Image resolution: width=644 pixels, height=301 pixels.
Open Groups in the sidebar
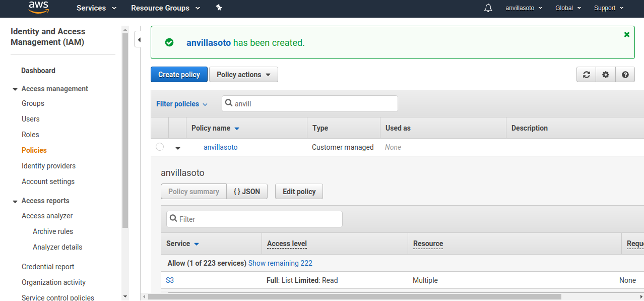click(x=33, y=103)
